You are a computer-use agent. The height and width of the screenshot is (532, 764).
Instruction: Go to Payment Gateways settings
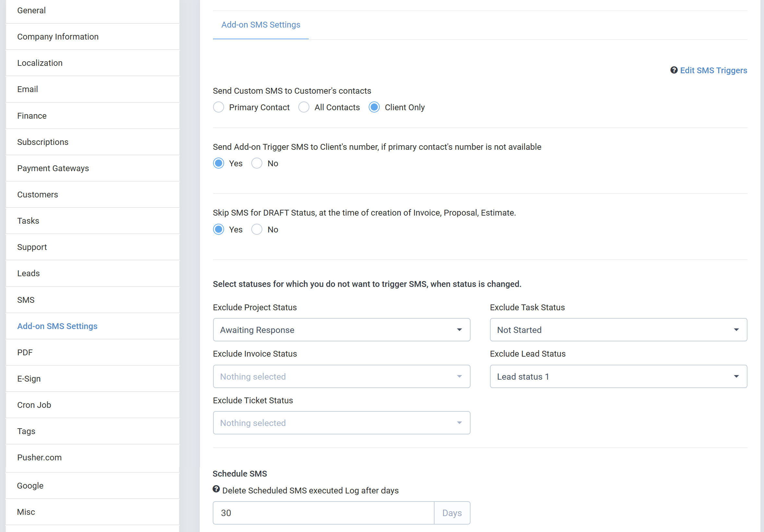tap(53, 168)
